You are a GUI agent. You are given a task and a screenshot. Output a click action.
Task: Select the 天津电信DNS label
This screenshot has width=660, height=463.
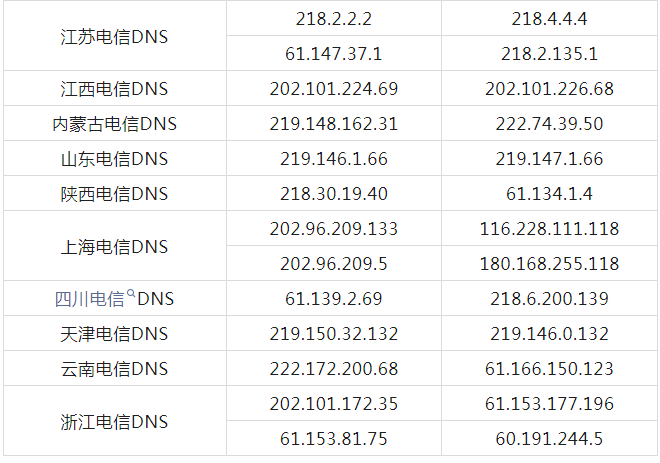coord(114,334)
